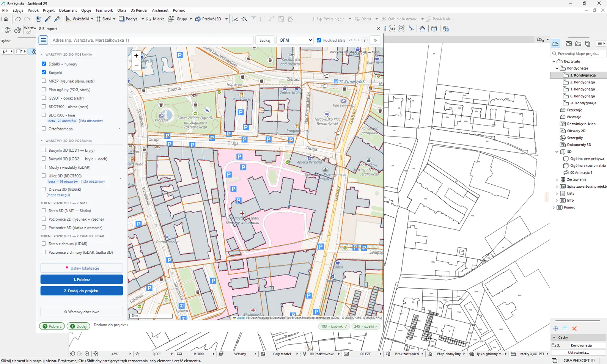The image size is (607, 364).
Task: Click the Szukaj search button
Action: [265, 40]
